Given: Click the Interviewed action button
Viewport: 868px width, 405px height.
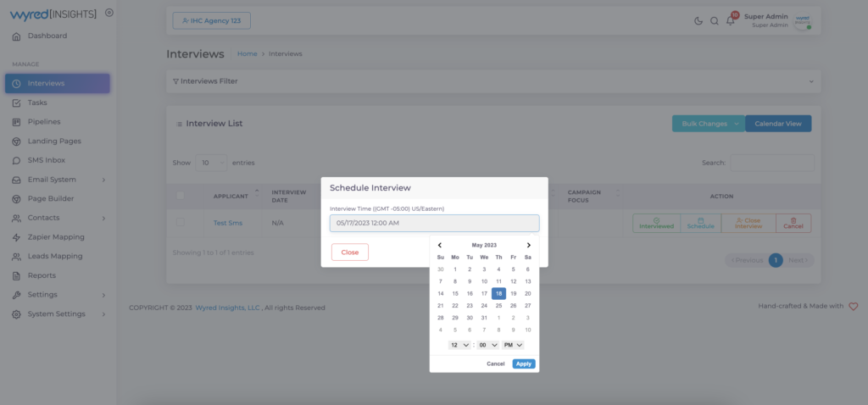Looking at the screenshot, I should pos(657,223).
